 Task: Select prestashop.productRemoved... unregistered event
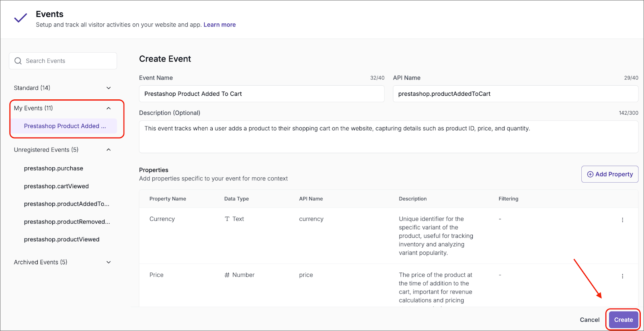[67, 222]
